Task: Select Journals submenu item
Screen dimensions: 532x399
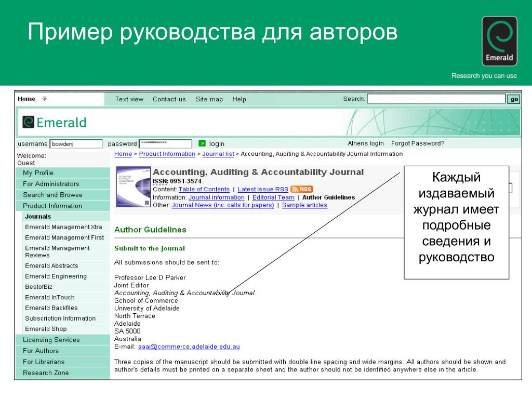Action: (66, 217)
